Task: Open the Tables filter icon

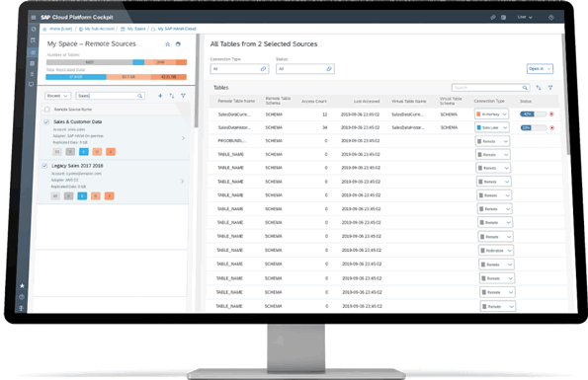Action: click(x=550, y=88)
